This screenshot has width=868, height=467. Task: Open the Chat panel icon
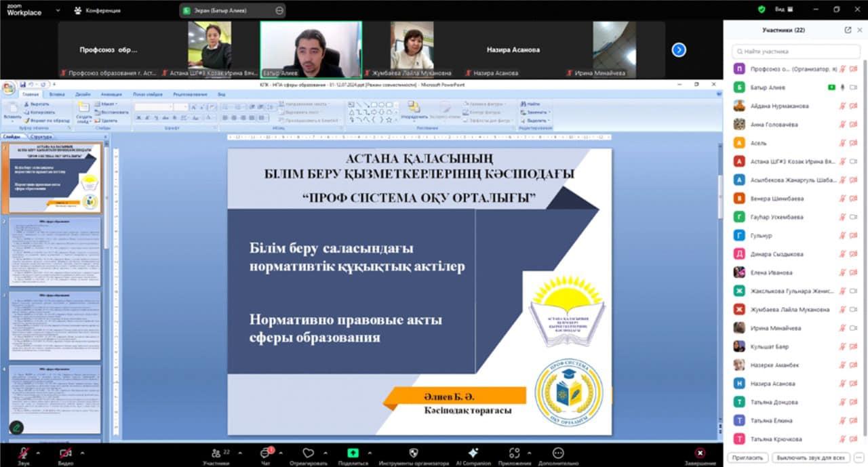pyautogui.click(x=266, y=453)
